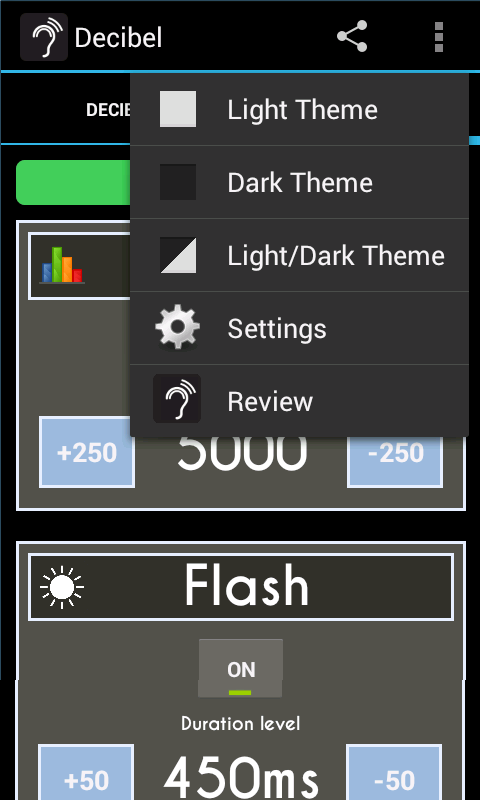
Task: Click the dark theme black square icon
Action: (x=178, y=182)
